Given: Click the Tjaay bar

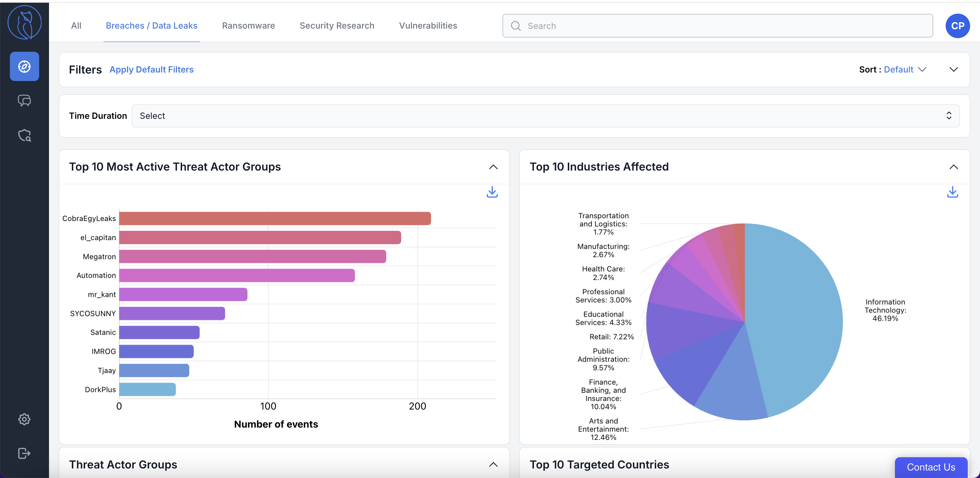Looking at the screenshot, I should tap(154, 370).
